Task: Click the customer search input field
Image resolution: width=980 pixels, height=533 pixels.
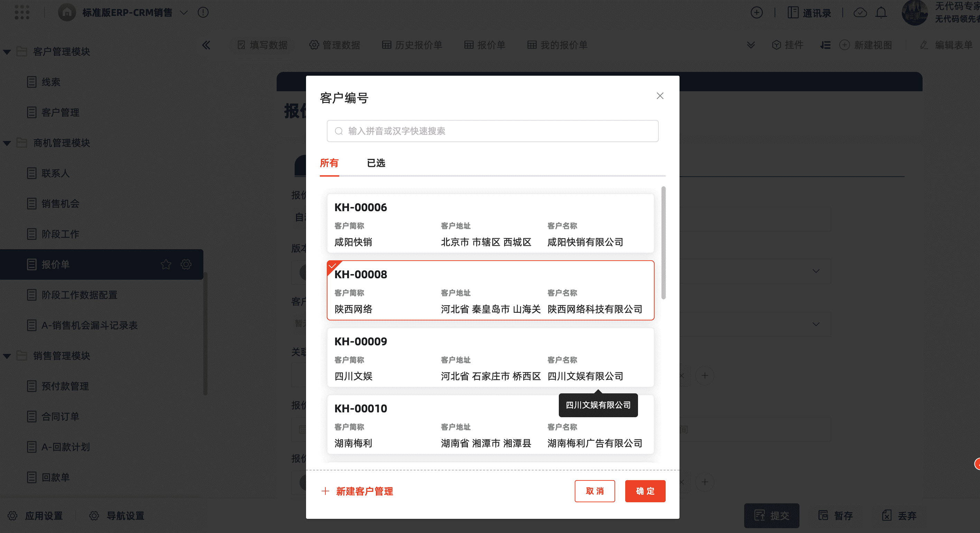Action: click(492, 131)
